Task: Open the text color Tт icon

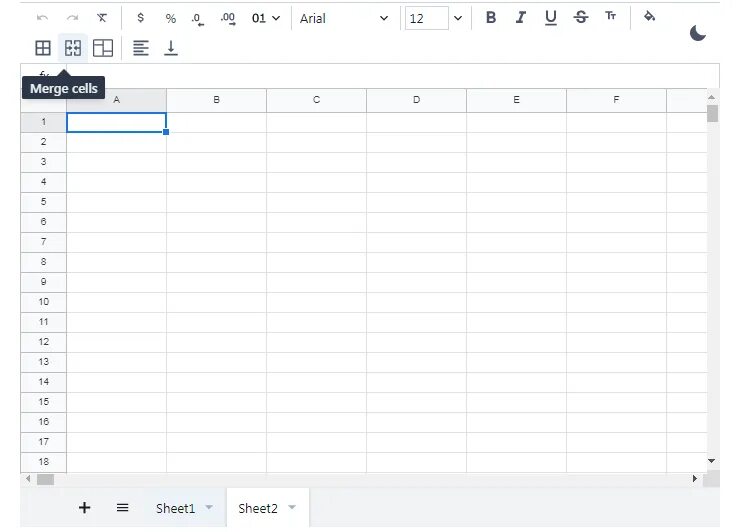Action: pos(611,16)
